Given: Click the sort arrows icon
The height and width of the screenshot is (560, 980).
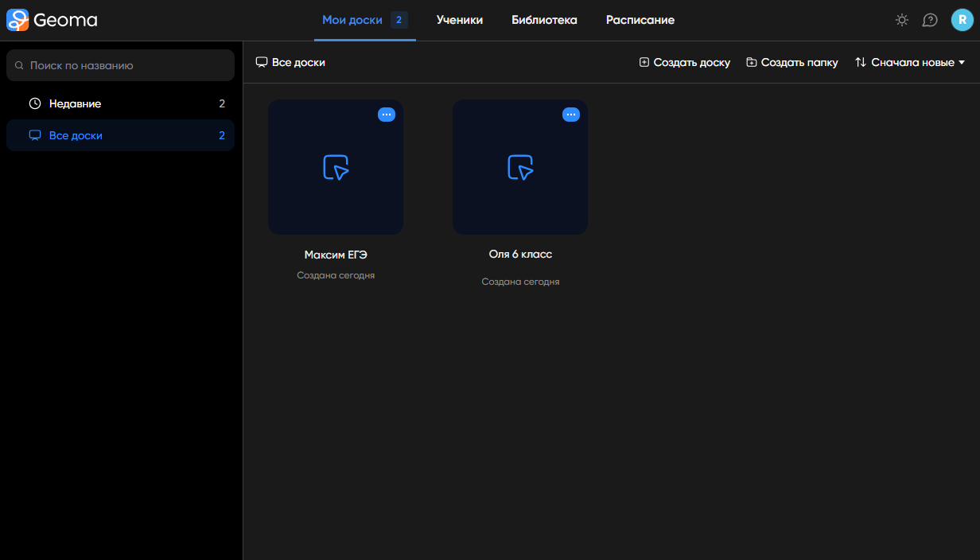Looking at the screenshot, I should click(x=860, y=62).
